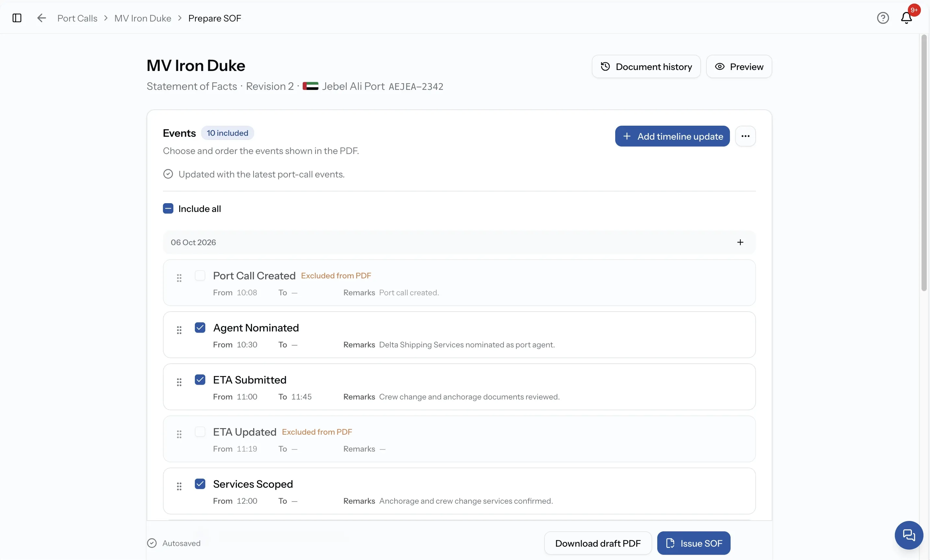Go to MV Iron Duke breadcrumb
The width and height of the screenshot is (930, 560).
coord(143,18)
